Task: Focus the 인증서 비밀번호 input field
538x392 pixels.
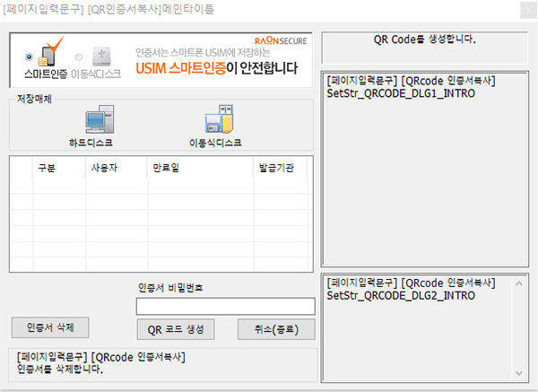Action: [225, 306]
